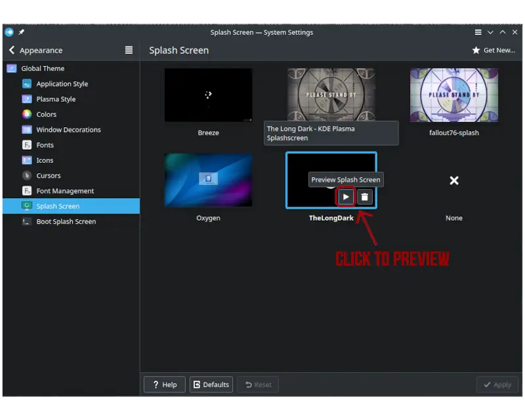Select the Plasma Style sidebar icon
The height and width of the screenshot is (420, 525).
[x=27, y=99]
